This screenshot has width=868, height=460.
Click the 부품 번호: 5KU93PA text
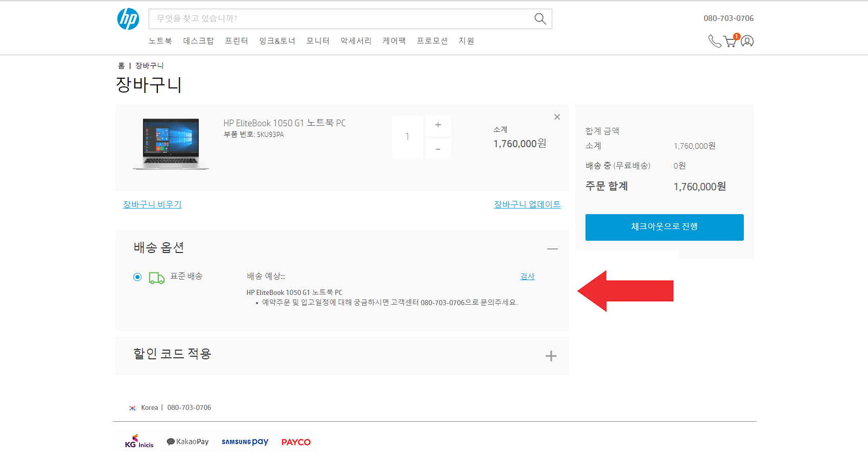point(253,135)
